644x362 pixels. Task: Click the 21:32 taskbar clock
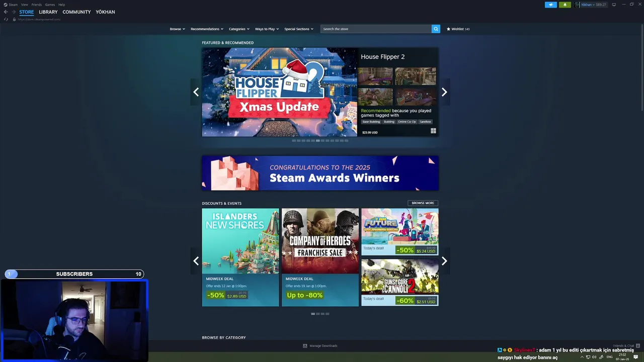(x=623, y=354)
